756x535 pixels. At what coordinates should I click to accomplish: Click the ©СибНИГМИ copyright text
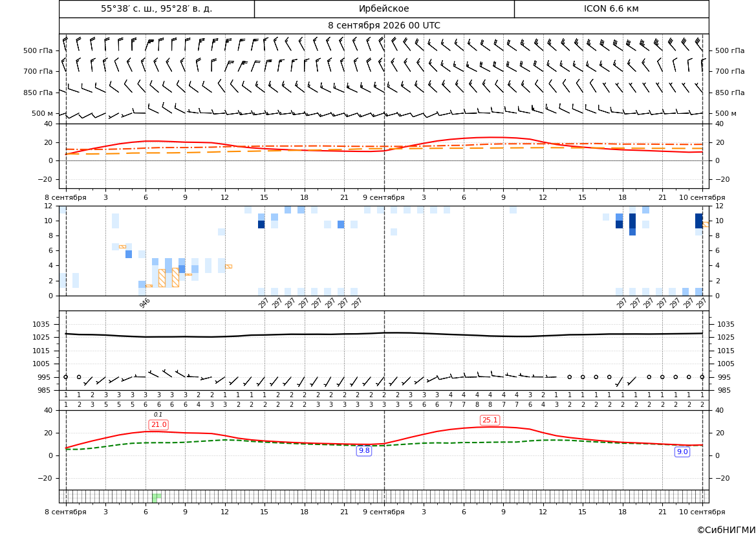tap(726, 530)
